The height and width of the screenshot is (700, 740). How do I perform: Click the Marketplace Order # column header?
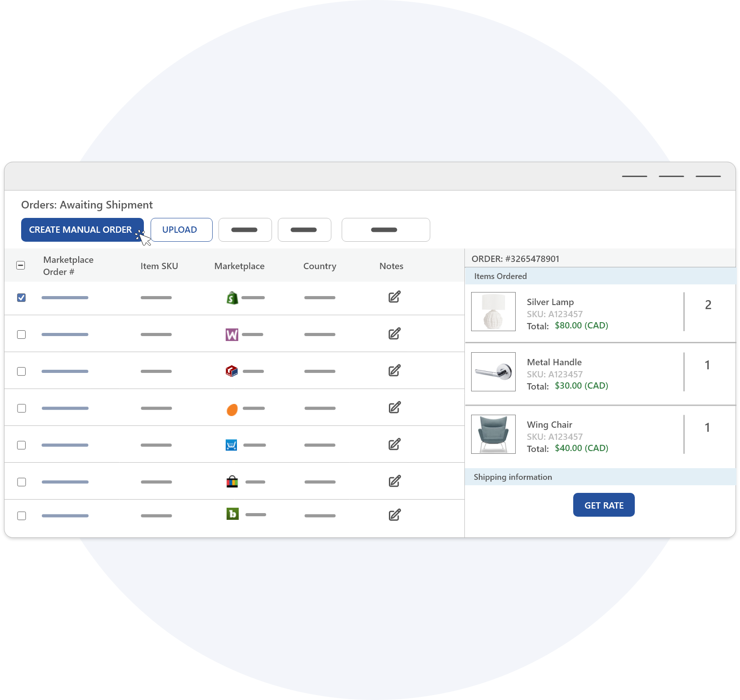coord(68,266)
